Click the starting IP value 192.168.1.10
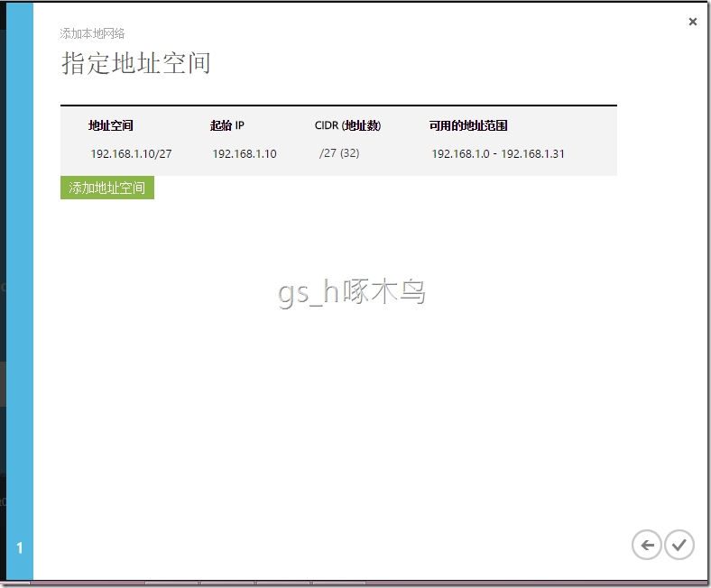This screenshot has height=588, width=711. pos(245,153)
